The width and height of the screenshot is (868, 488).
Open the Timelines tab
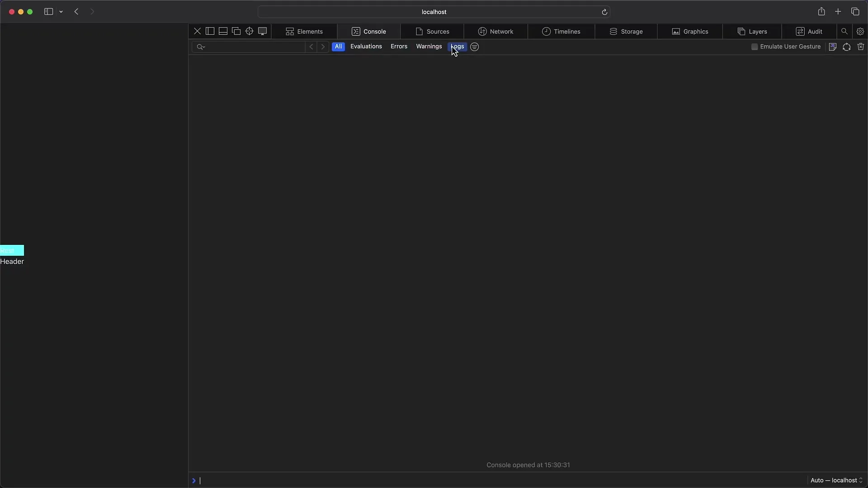pyautogui.click(x=561, y=31)
